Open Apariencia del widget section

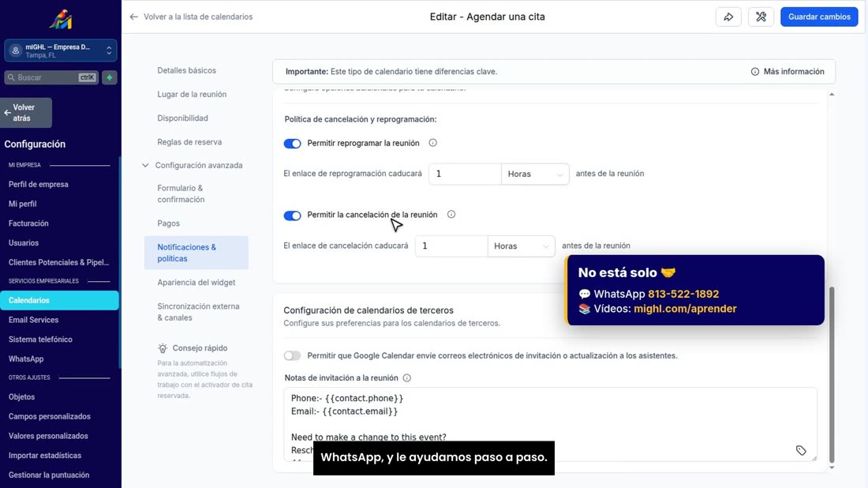pyautogui.click(x=196, y=283)
